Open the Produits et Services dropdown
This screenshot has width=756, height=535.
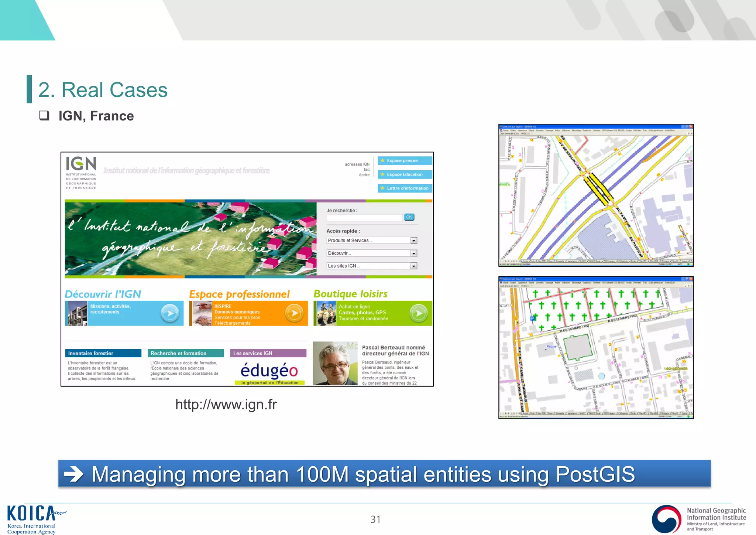coord(413,241)
